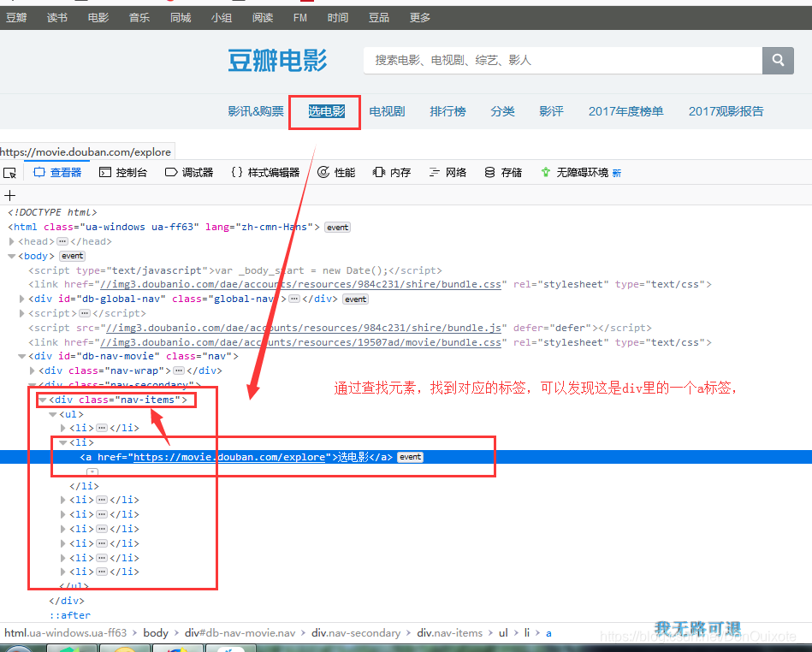Open the 影评 navigation link
The width and height of the screenshot is (812, 652).
[x=551, y=111]
